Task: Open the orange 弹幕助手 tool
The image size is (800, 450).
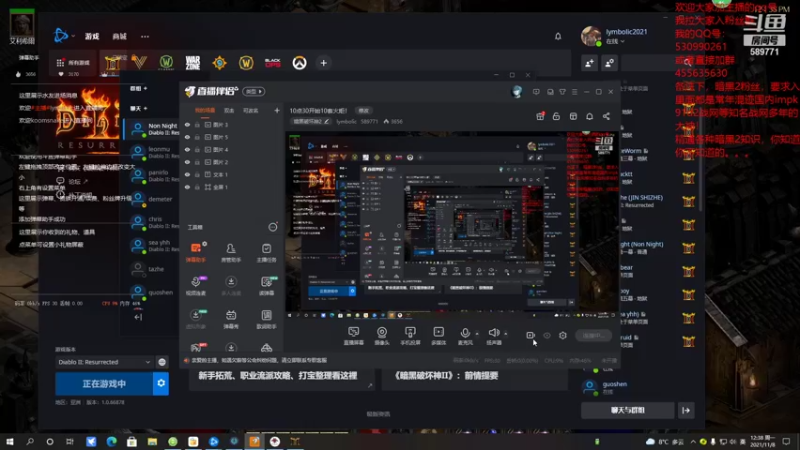Action: 196,252
